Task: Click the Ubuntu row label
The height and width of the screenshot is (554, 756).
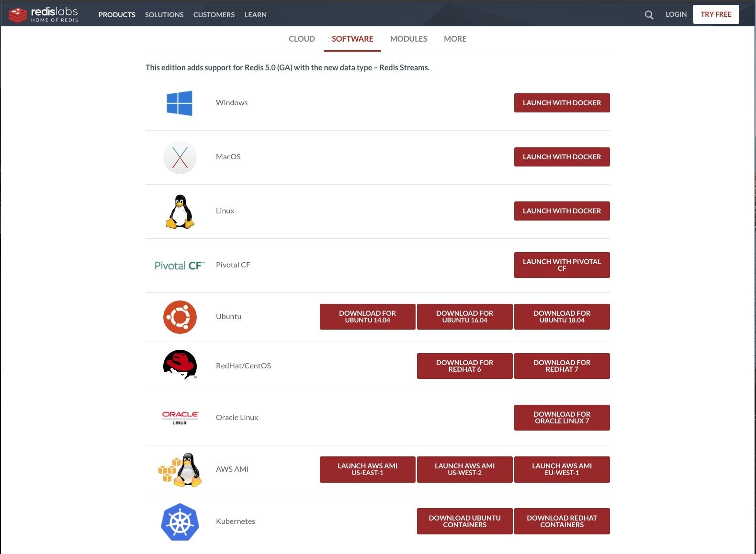Action: [x=228, y=317]
